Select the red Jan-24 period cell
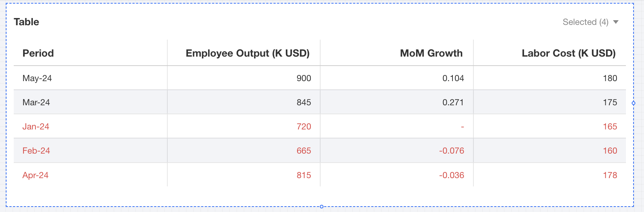The width and height of the screenshot is (644, 212). coord(36,127)
